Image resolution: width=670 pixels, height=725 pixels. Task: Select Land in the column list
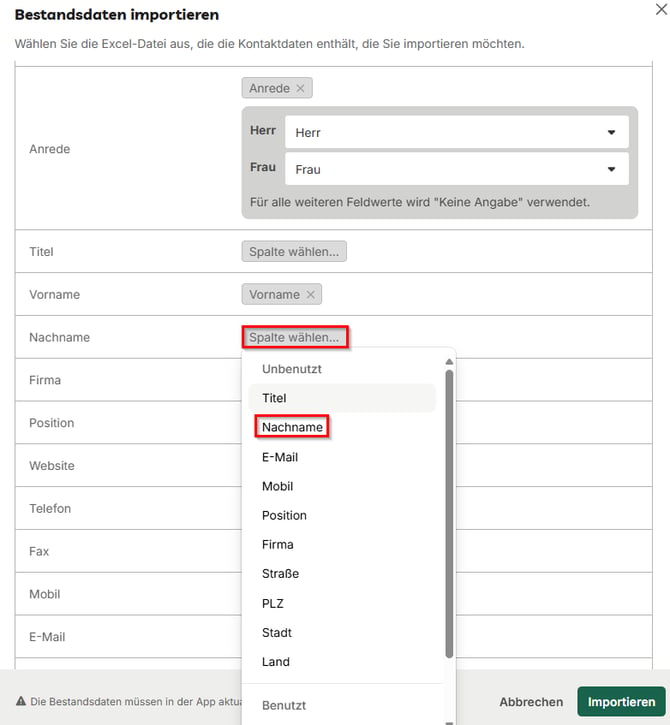342,661
